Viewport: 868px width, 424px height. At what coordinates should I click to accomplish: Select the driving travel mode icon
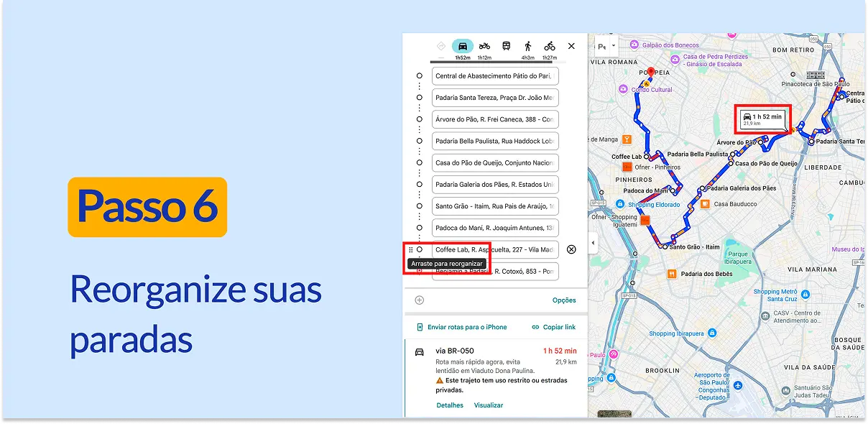[x=463, y=46]
